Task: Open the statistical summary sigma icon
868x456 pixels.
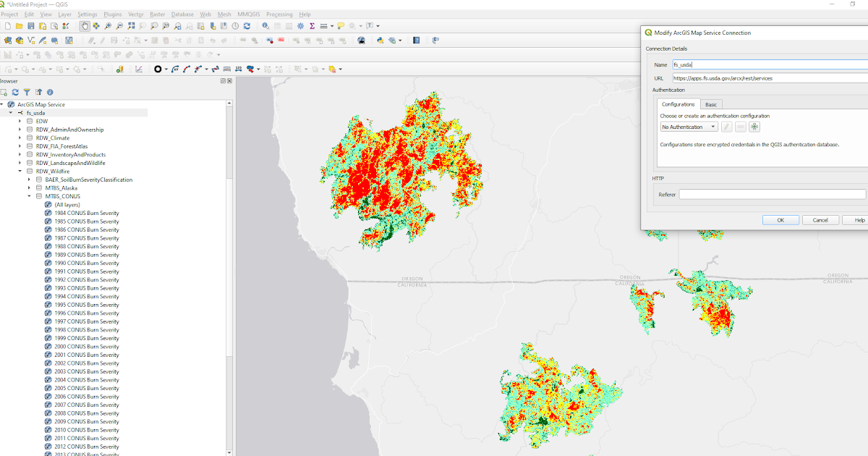Action: [312, 26]
